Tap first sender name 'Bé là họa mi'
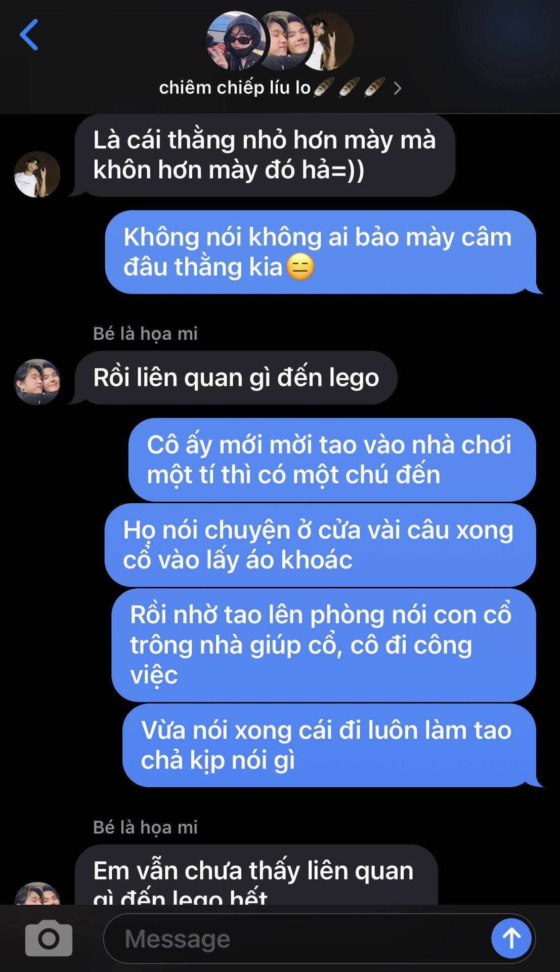This screenshot has width=560, height=972. (x=145, y=334)
